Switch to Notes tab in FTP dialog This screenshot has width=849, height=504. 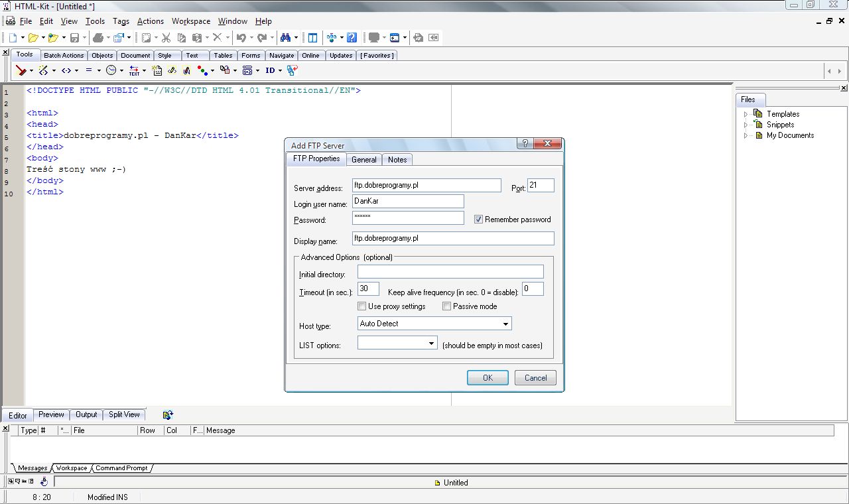tap(397, 159)
